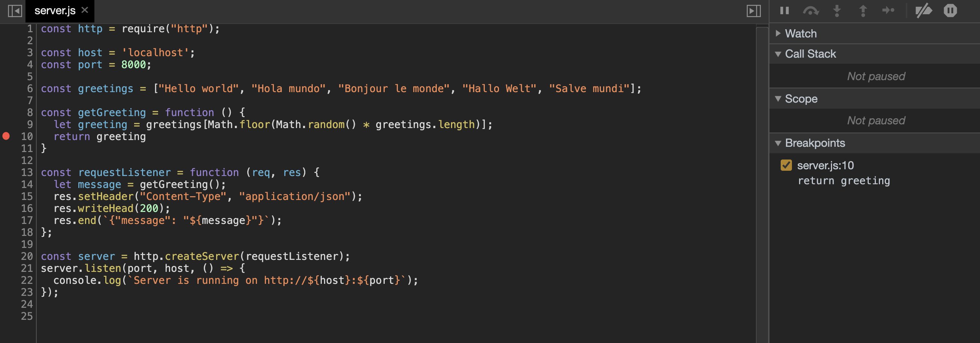
Task: Step into next function call
Action: click(837, 10)
